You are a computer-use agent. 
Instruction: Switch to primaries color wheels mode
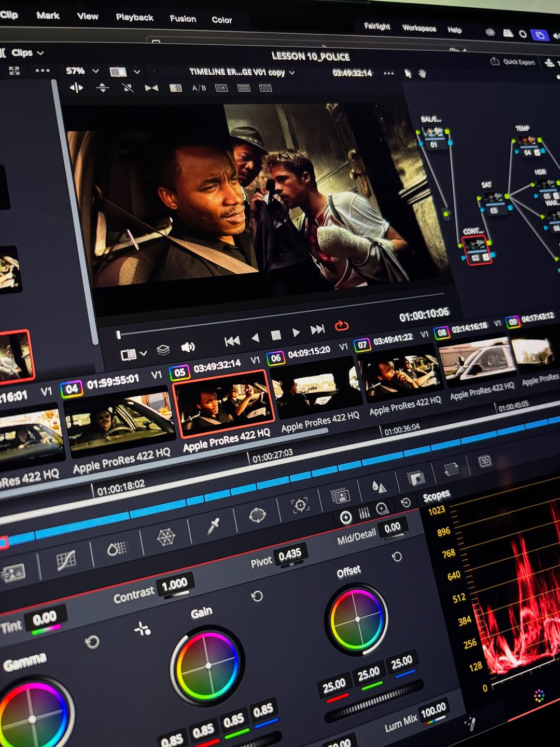tap(345, 517)
